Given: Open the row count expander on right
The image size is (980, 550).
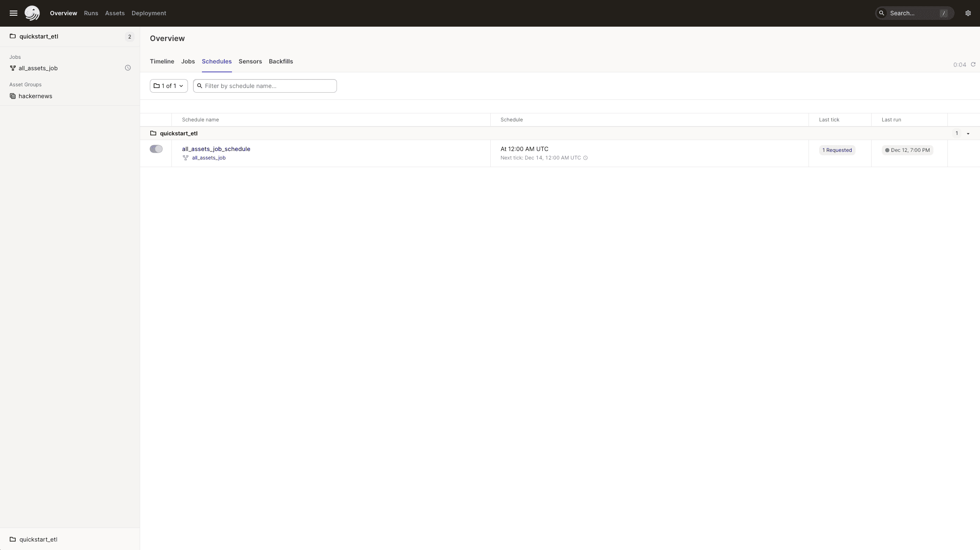Looking at the screenshot, I should [x=968, y=133].
